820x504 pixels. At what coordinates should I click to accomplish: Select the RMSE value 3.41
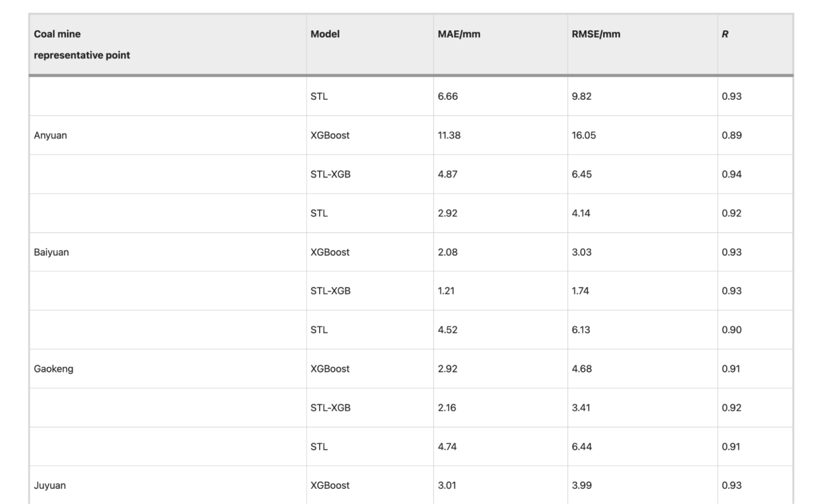[x=581, y=407]
